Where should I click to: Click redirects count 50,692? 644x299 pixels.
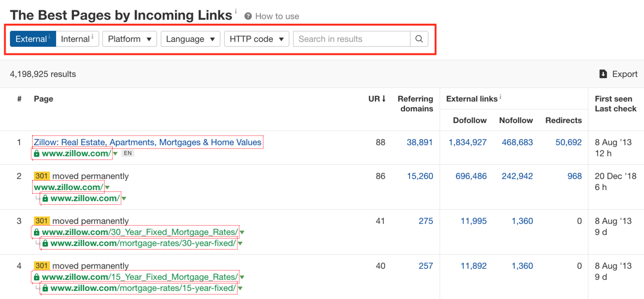(568, 142)
